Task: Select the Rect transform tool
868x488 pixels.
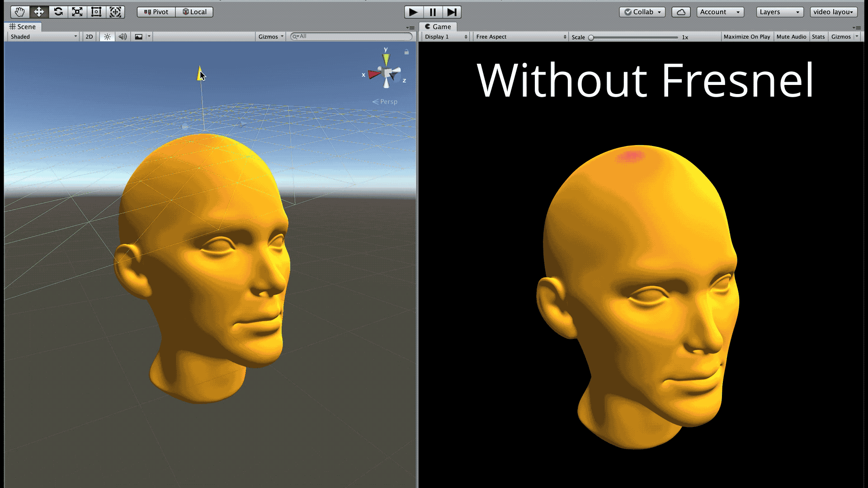Action: [96, 12]
